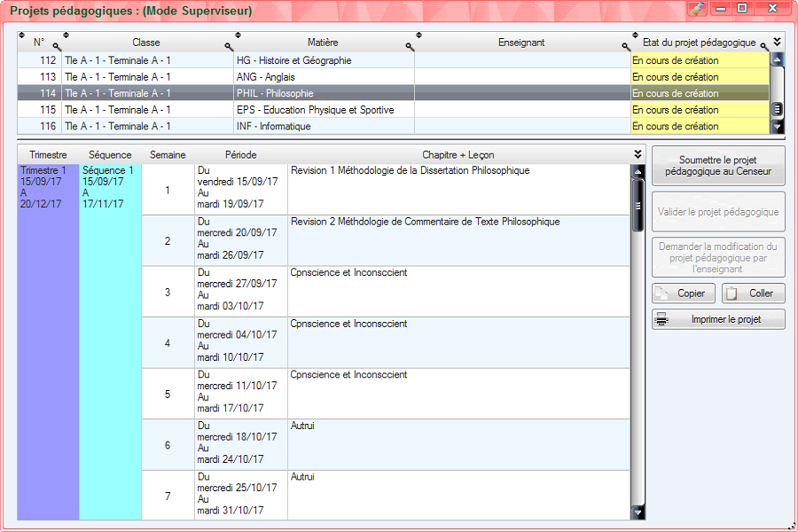Click week 6 Autrui lesson cell

pyautogui.click(x=458, y=444)
